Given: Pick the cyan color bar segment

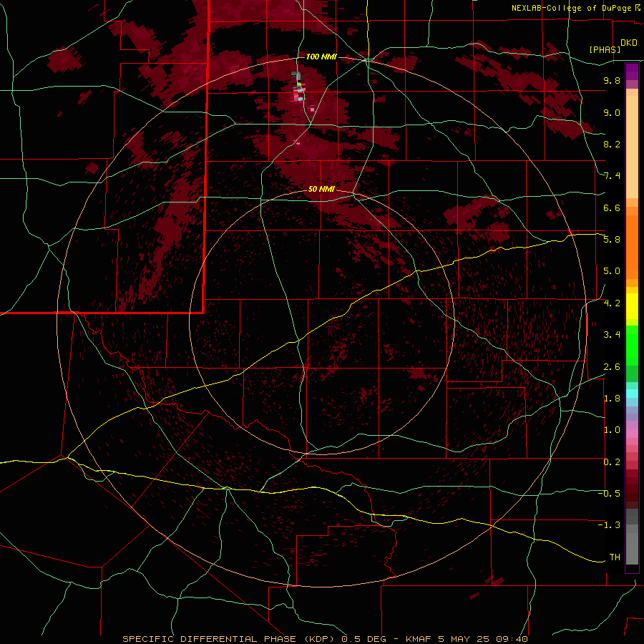Looking at the screenshot, I should 632,394.
